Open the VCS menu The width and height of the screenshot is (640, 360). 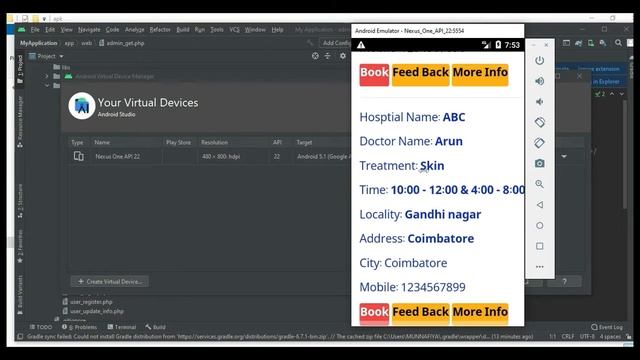pyautogui.click(x=234, y=30)
